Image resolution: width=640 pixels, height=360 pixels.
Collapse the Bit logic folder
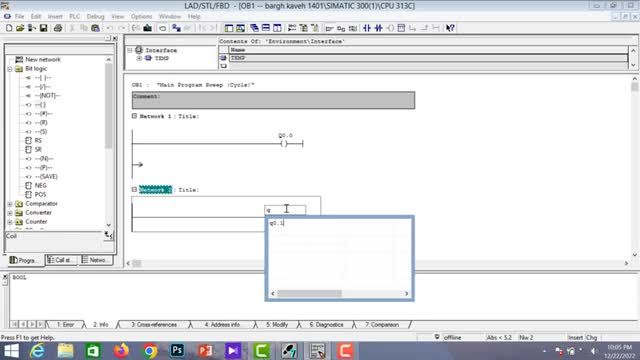(10, 69)
